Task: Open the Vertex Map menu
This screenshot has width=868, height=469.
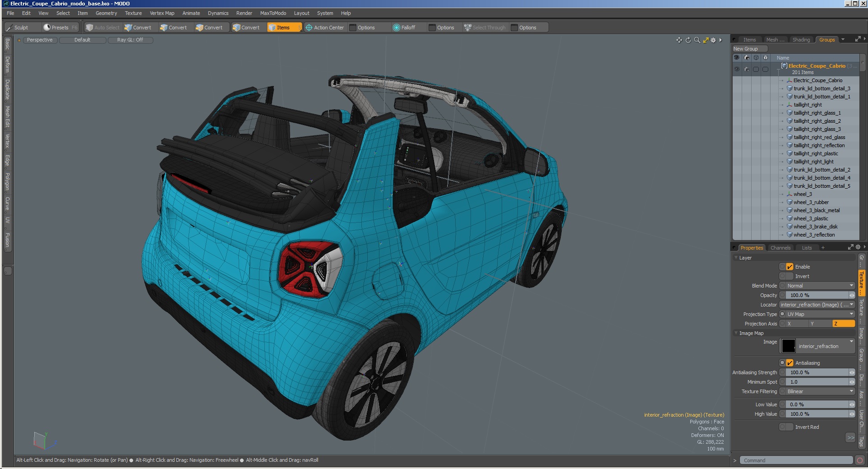Action: click(162, 13)
